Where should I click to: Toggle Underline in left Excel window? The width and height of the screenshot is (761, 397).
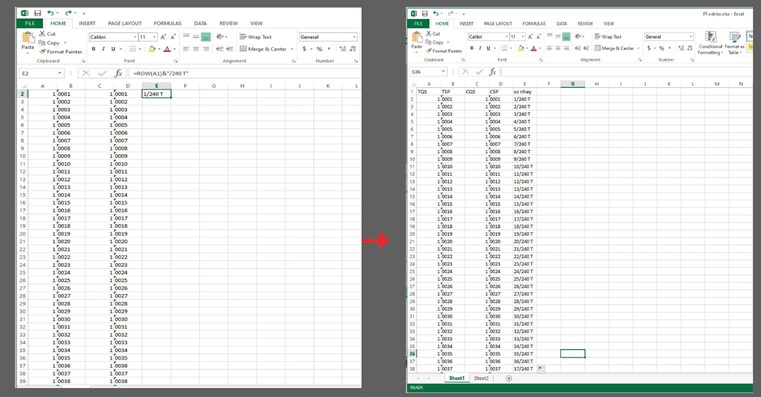coord(113,49)
